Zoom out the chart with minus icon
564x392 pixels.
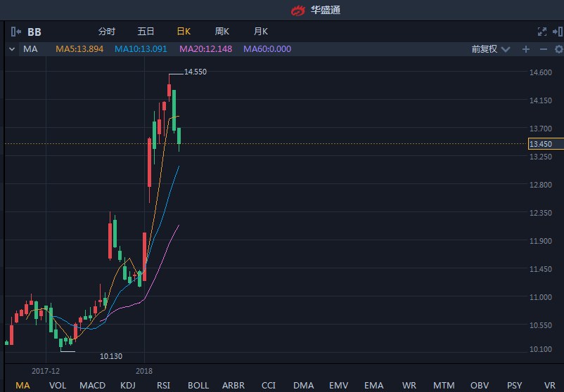(x=543, y=49)
